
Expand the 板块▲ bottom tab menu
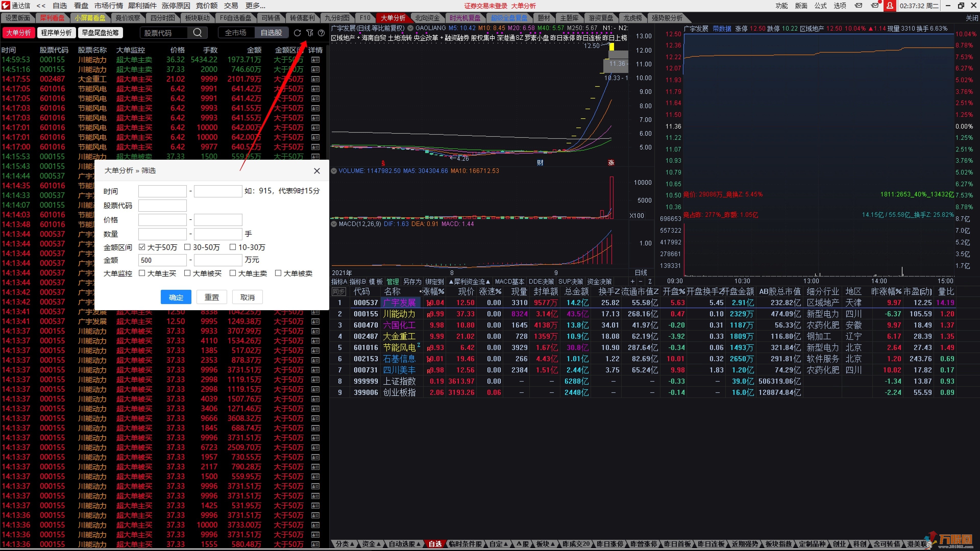[x=546, y=544]
